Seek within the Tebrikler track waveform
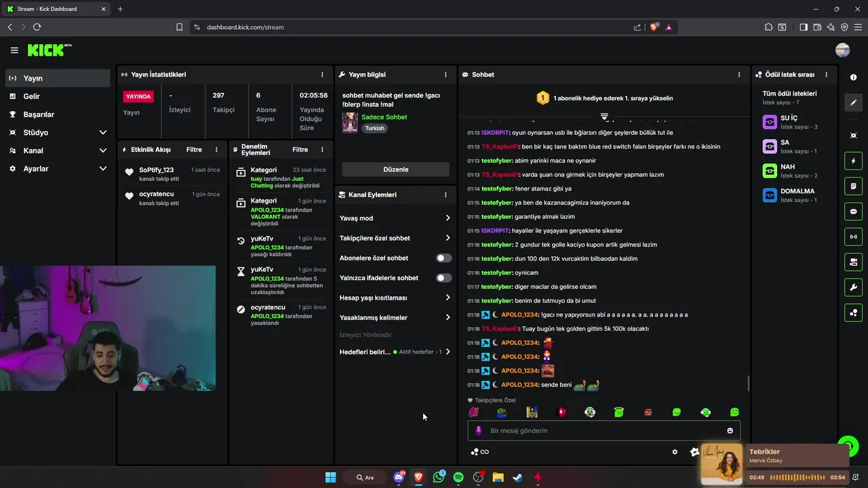The height and width of the screenshot is (488, 868). 797,477
